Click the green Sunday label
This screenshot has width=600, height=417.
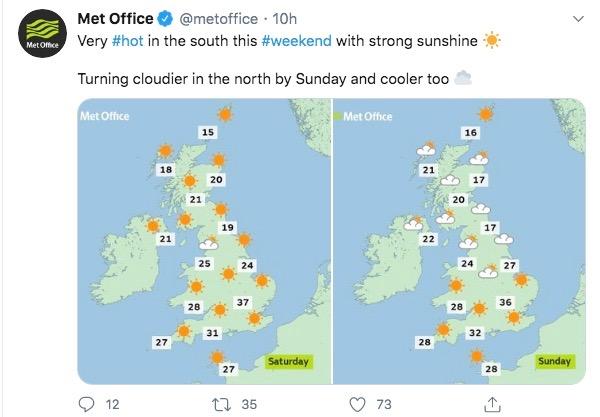click(554, 361)
